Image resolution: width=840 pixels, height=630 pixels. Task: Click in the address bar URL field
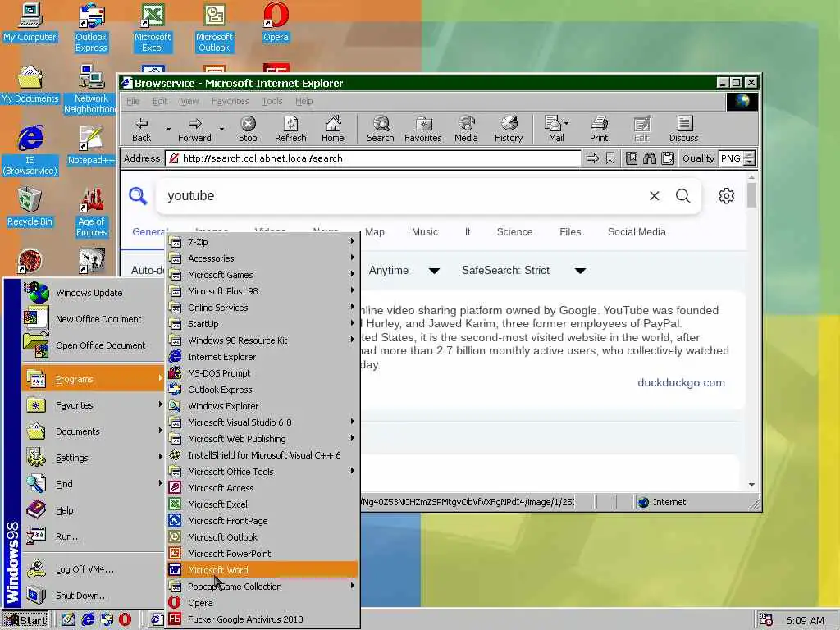[x=372, y=158]
